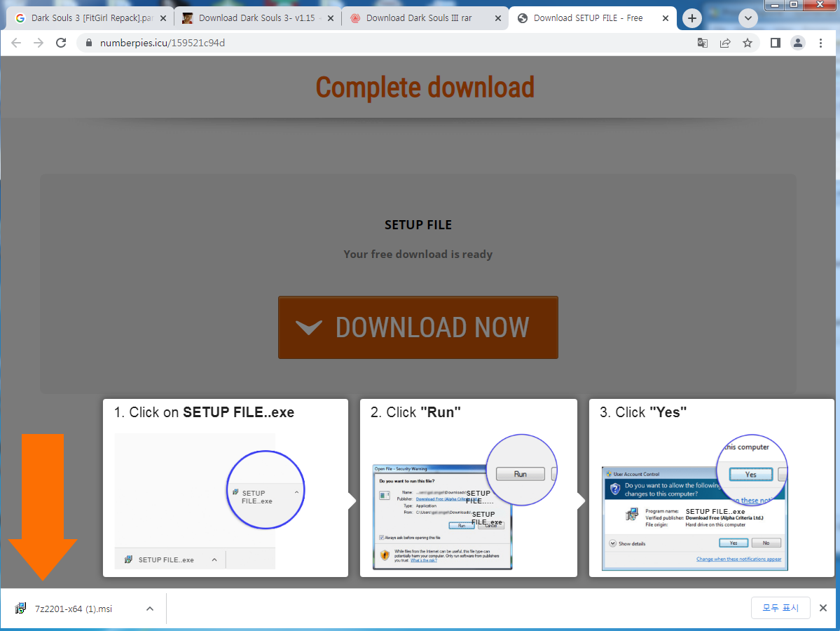840x631 pixels.
Task: Click the 모두 표시 show all button
Action: [x=780, y=608]
